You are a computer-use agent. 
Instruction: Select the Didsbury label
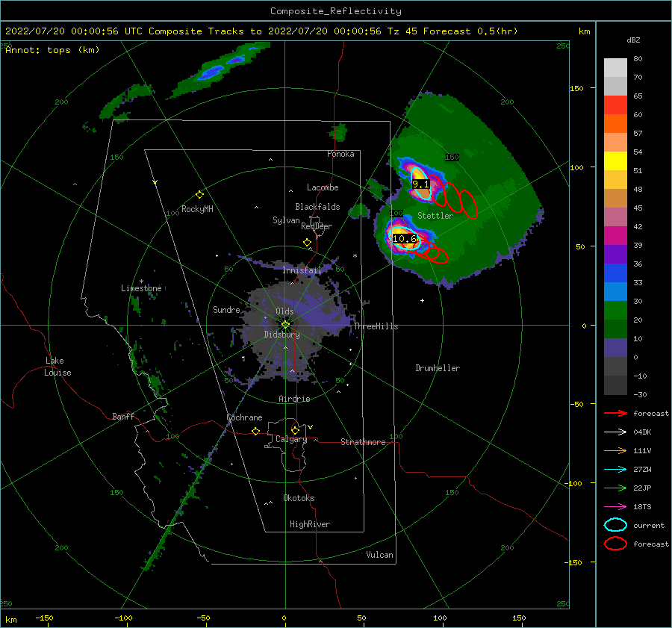[x=281, y=335]
